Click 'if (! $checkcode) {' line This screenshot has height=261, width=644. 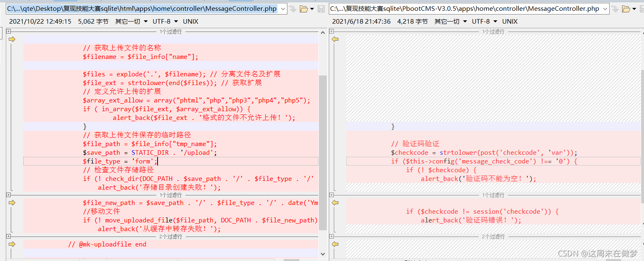coord(441,170)
